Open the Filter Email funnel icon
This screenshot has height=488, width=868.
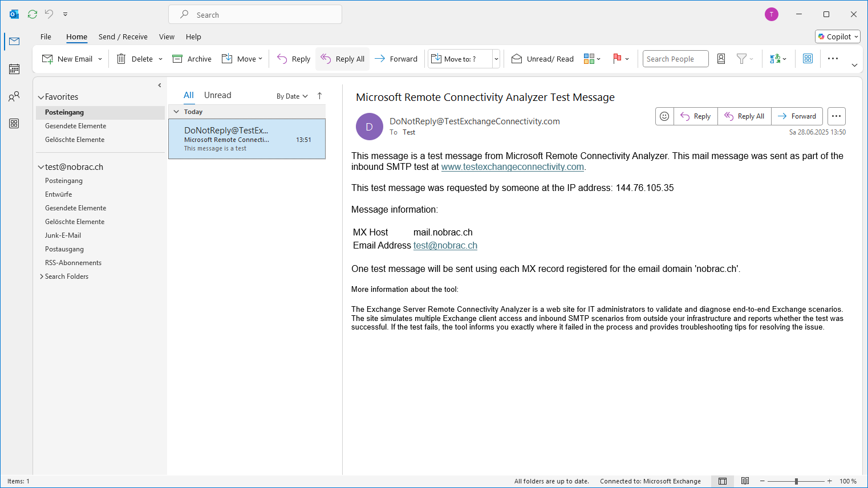coord(745,59)
